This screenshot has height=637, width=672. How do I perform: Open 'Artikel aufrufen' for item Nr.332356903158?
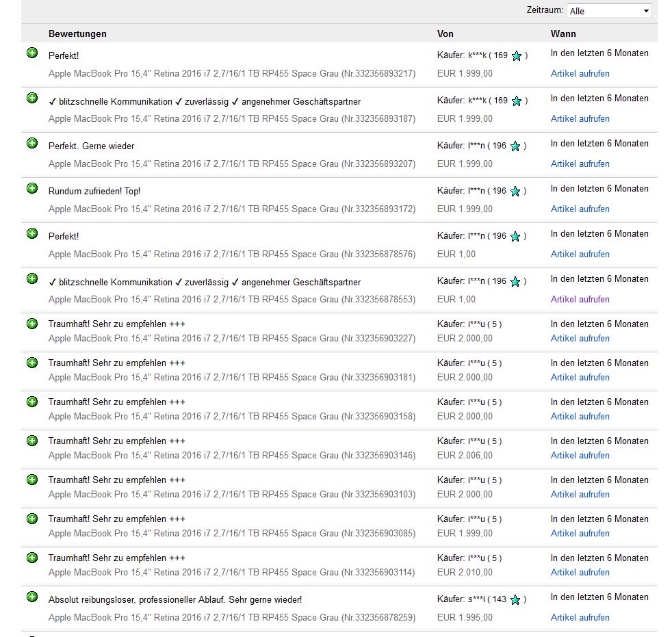[580, 417]
